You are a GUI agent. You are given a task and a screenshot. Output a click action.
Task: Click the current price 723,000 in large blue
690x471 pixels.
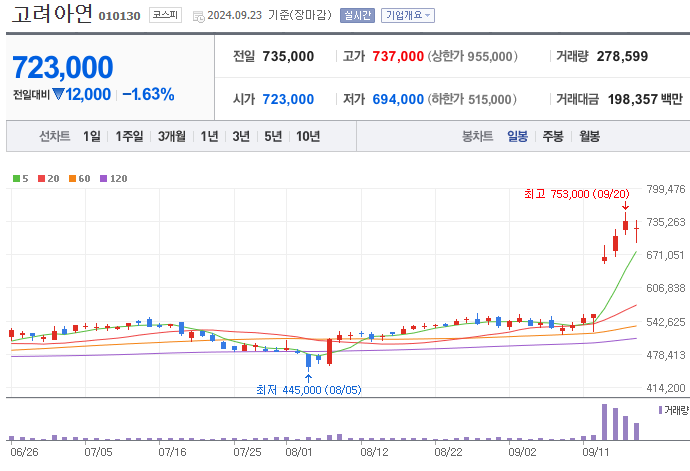(x=62, y=67)
